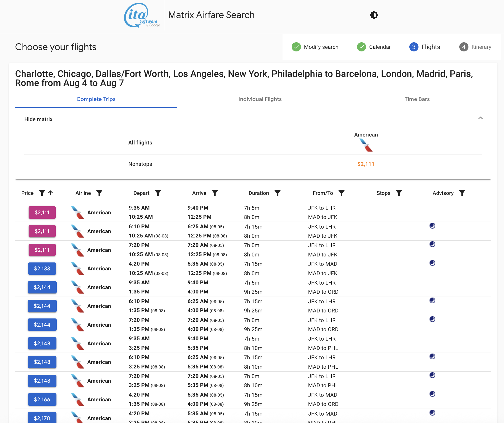Click overnight advisory moon on $2,111 7:20 PM trip
The width and height of the screenshot is (504, 423).
coord(432,244)
